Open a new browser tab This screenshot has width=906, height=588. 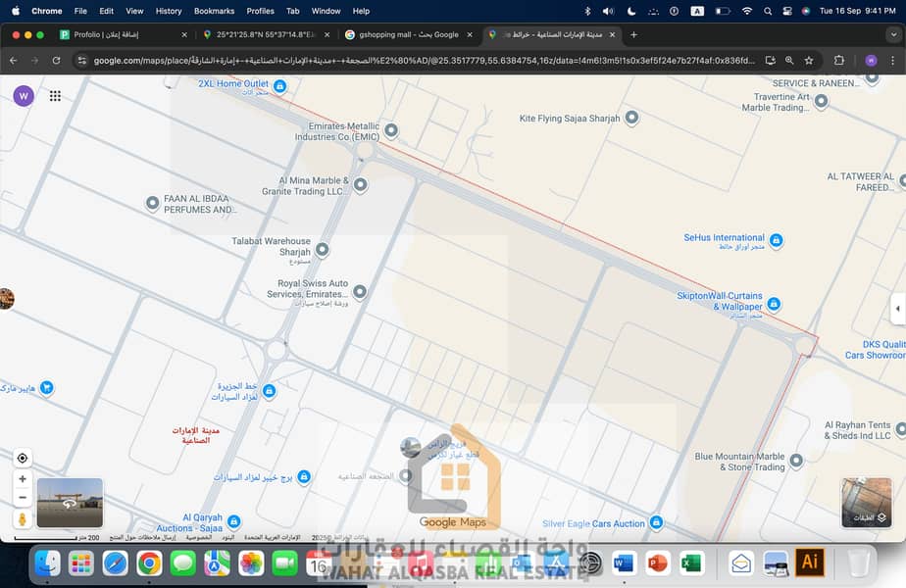[633, 34]
